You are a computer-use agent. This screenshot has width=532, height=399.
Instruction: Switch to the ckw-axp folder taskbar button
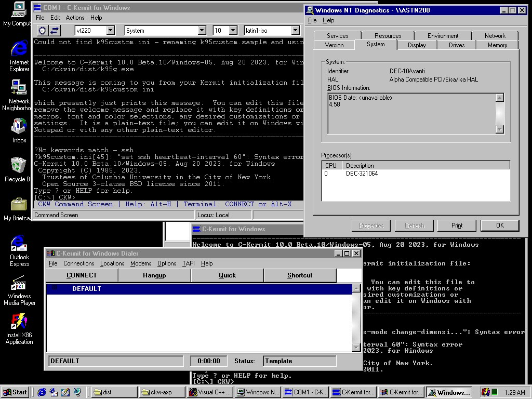coord(162,392)
